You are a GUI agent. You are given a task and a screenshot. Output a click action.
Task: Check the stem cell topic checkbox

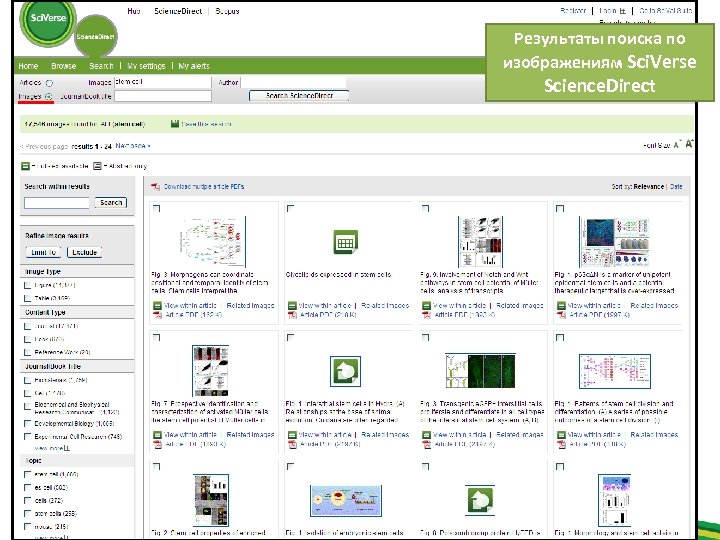pos(28,474)
